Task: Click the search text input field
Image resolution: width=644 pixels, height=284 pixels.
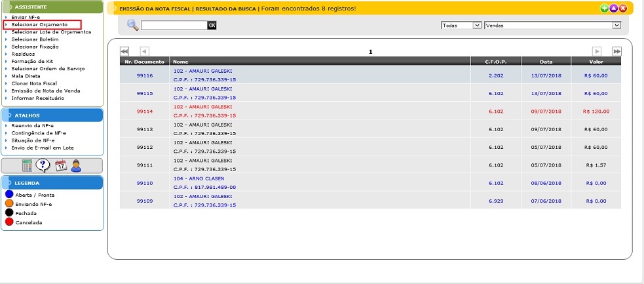Action: click(174, 25)
